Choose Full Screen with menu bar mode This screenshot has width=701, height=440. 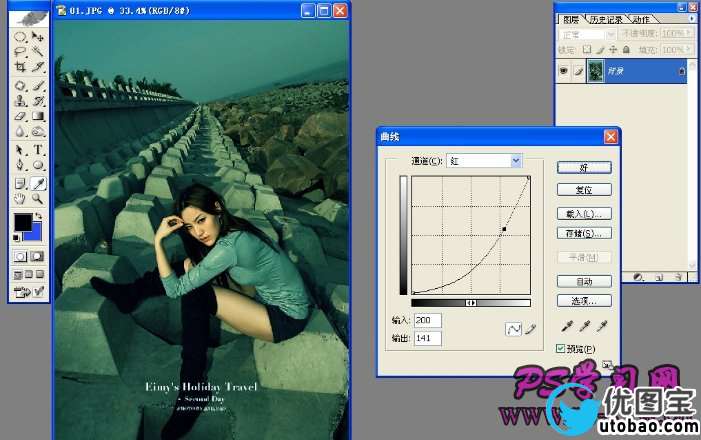(29, 275)
